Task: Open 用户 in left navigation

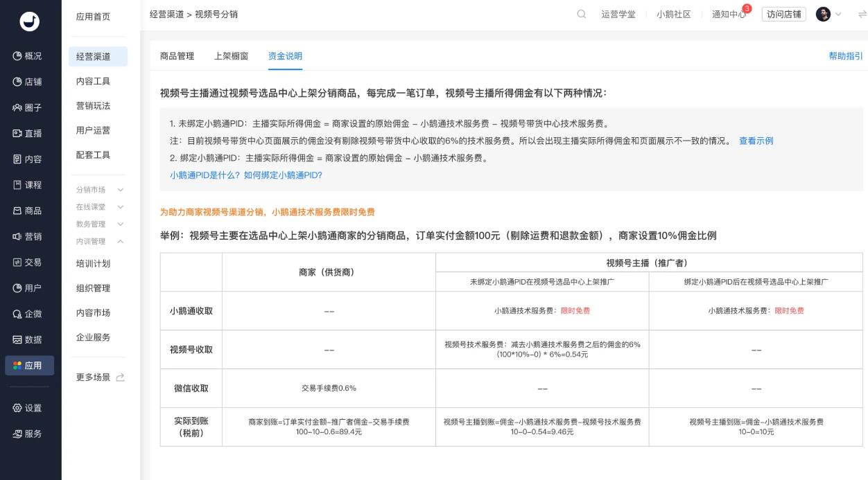Action: [x=28, y=288]
